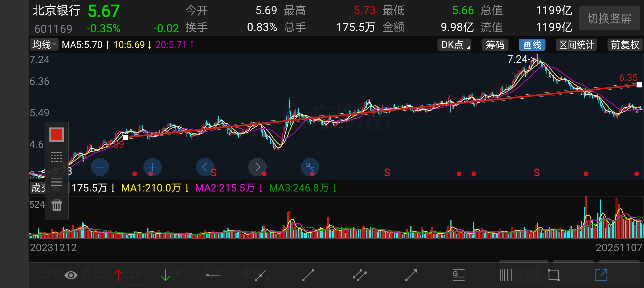Tap the red color swatch in drawing panel
Image resolution: width=644 pixels, height=288 pixels.
click(57, 134)
